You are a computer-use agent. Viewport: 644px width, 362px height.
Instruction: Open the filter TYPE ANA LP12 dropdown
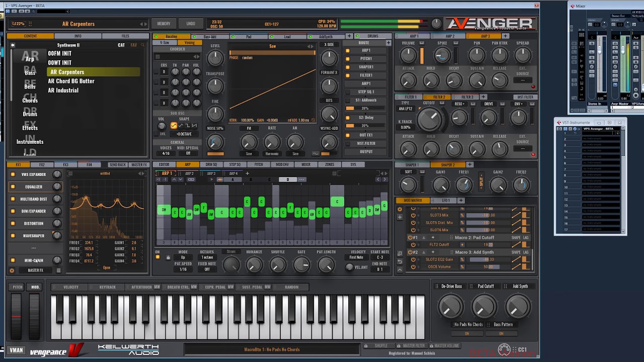point(406,109)
